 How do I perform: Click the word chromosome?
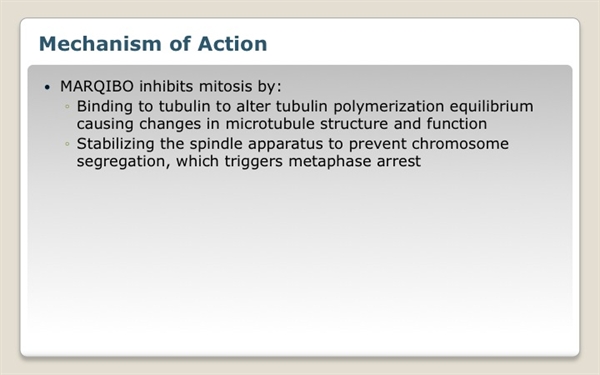pyautogui.click(x=460, y=144)
